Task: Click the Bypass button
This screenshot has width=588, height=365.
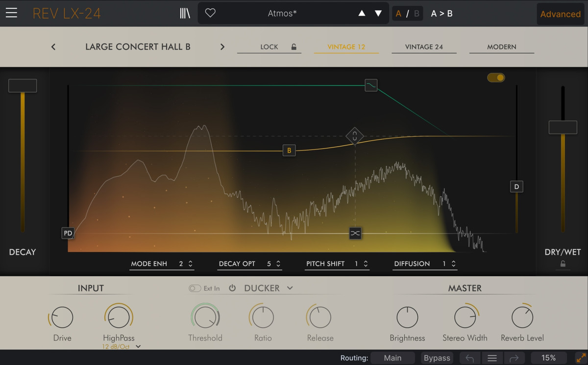Action: tap(437, 358)
